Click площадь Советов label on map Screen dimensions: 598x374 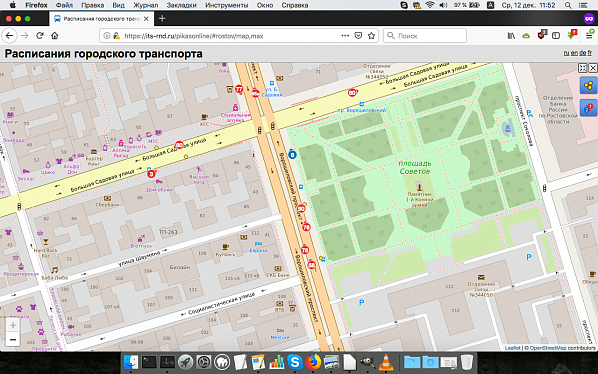[x=415, y=167]
